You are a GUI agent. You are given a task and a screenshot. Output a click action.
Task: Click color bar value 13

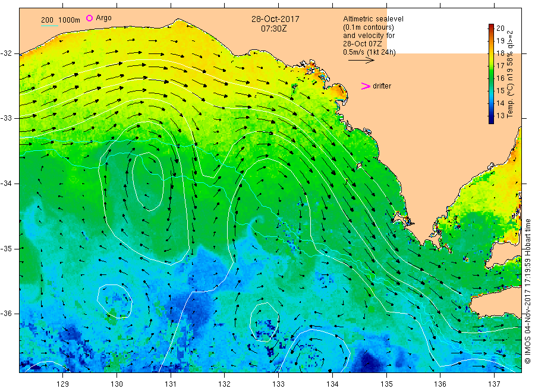pos(500,116)
